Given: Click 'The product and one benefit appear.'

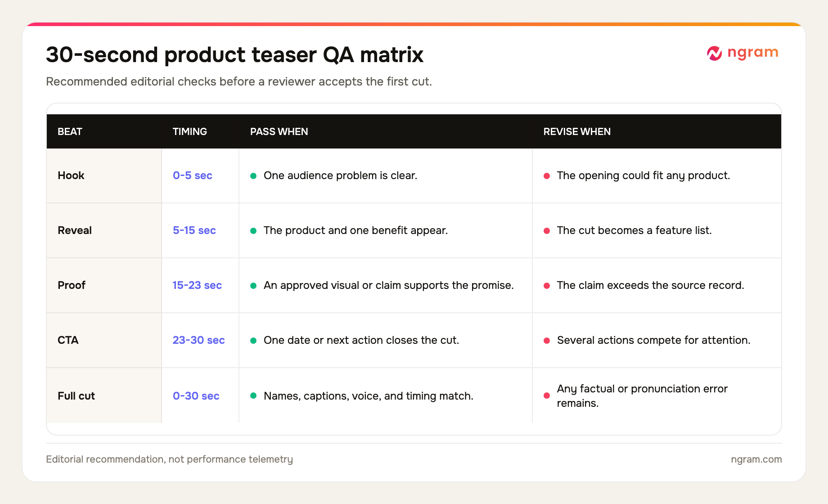Looking at the screenshot, I should (355, 230).
